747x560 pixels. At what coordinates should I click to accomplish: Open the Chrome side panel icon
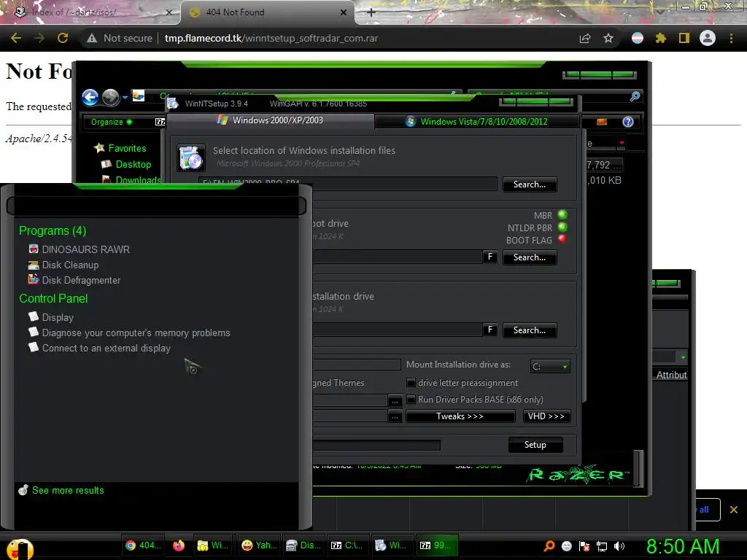(684, 39)
